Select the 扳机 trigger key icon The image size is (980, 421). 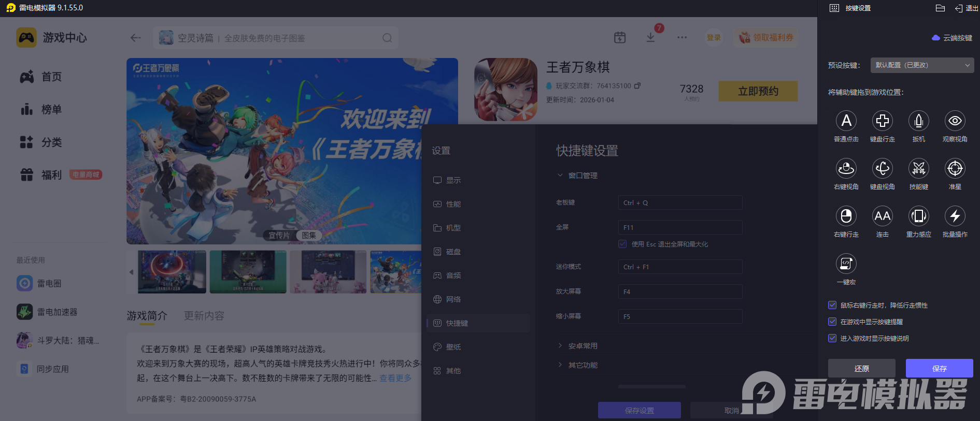tap(919, 121)
